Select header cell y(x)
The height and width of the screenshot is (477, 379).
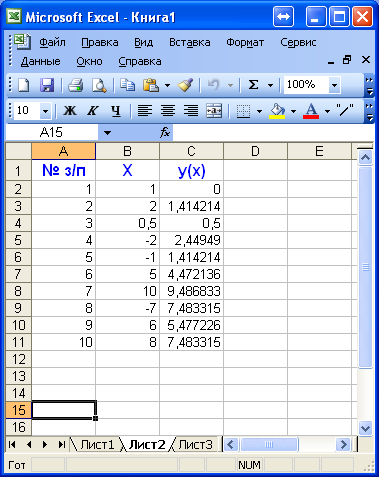[x=191, y=170]
